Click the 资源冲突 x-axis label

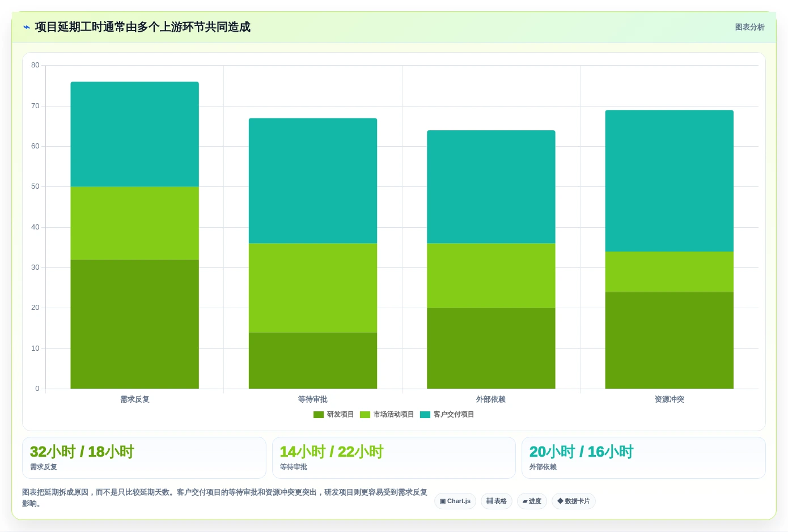[670, 399]
